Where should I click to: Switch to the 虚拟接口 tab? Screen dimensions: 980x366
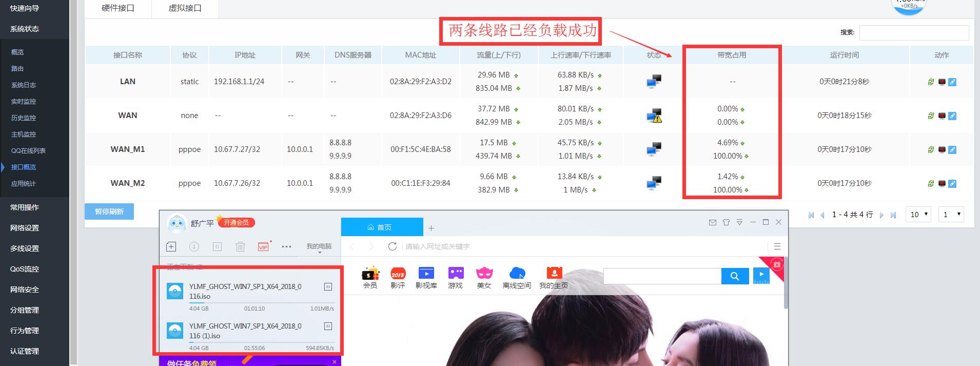click(x=185, y=8)
